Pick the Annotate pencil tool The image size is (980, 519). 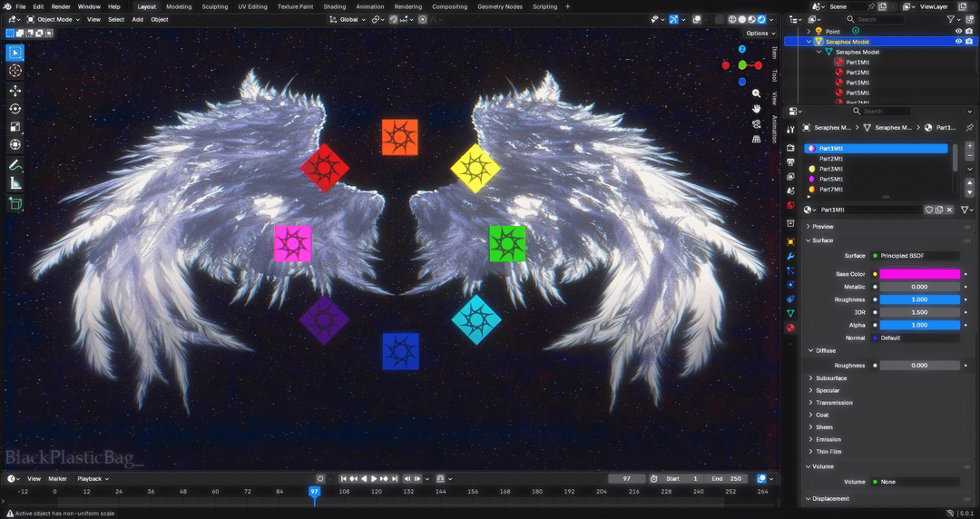(15, 166)
